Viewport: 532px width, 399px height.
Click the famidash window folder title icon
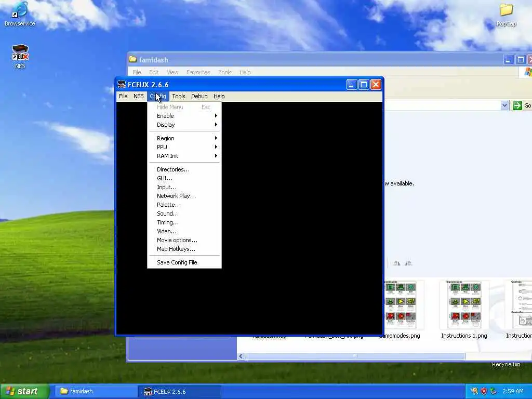point(133,59)
